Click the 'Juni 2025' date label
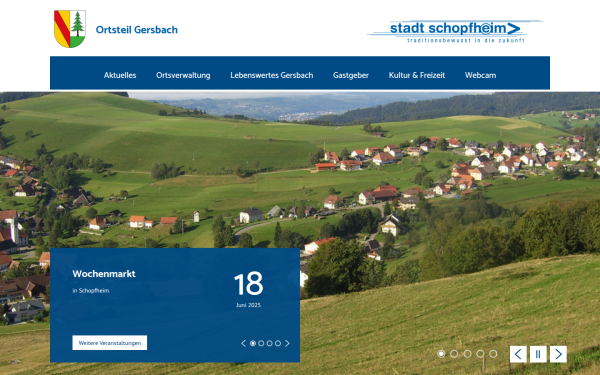Screen dimensions: 600x375 point(248,305)
